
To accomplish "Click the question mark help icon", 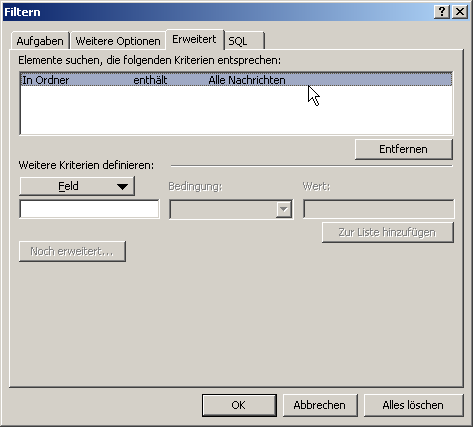I will pos(442,12).
